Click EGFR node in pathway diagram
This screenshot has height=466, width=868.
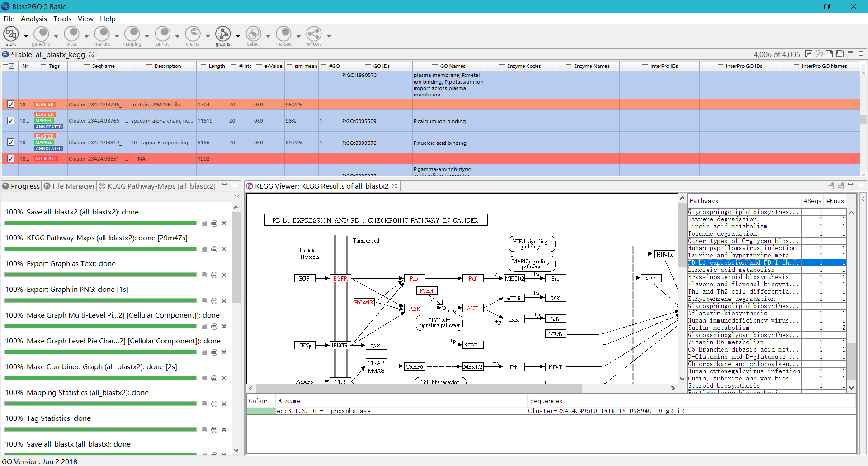pos(340,279)
